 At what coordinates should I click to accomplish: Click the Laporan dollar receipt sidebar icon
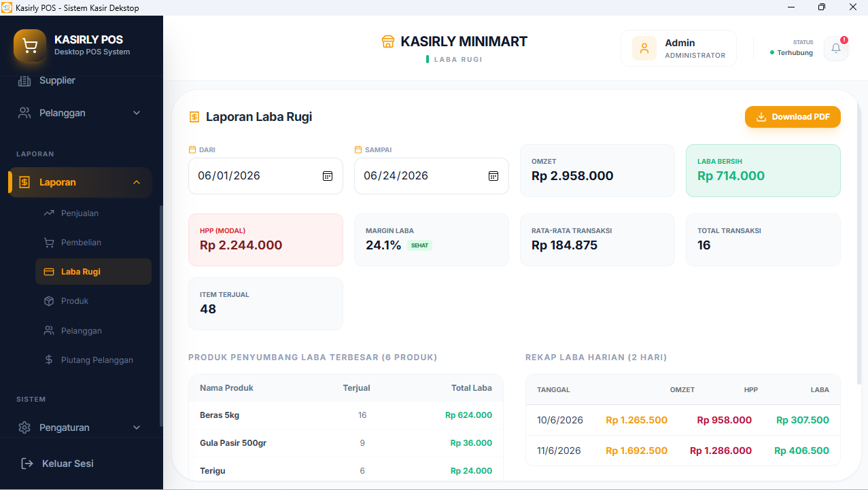[24, 182]
